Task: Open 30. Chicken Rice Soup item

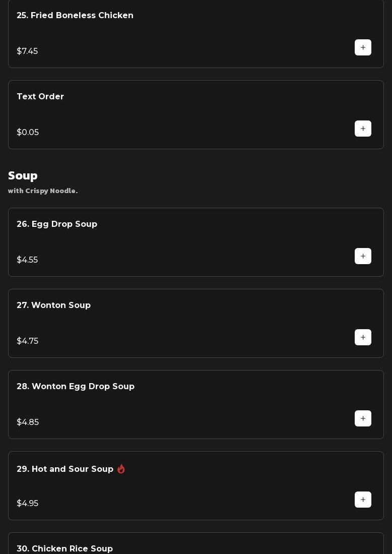Action: [x=64, y=548]
